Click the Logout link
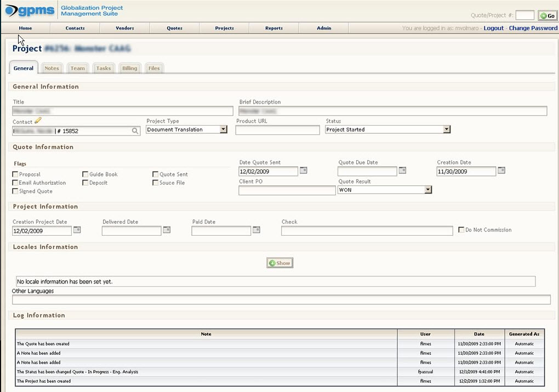The image size is (559, 392). pyautogui.click(x=493, y=28)
